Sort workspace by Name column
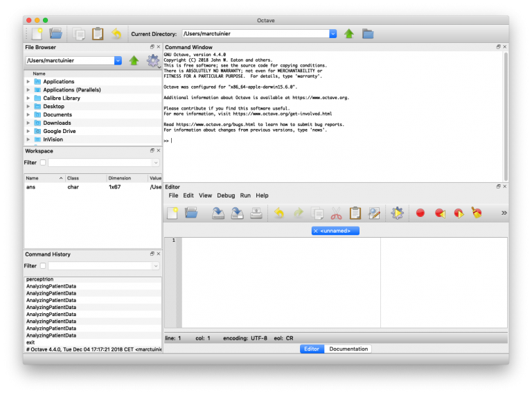The image size is (532, 395). point(44,178)
